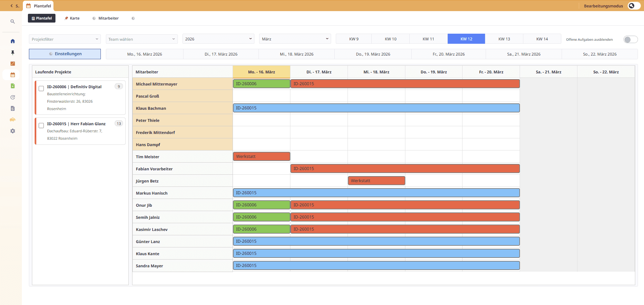Select calendar week KW 11
Image resolution: width=644 pixels, height=305 pixels.
pyautogui.click(x=429, y=39)
